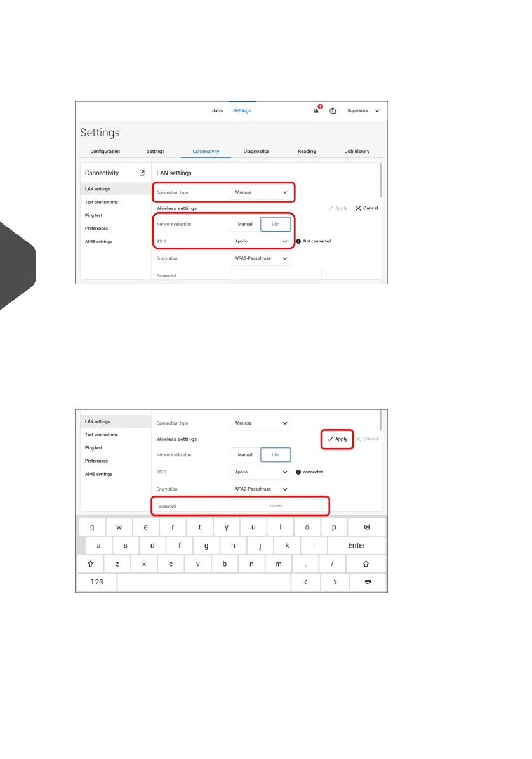Select LAN settings in lower screenshot sidebar
Viewport: 532px width, 759px height.
tap(116, 421)
